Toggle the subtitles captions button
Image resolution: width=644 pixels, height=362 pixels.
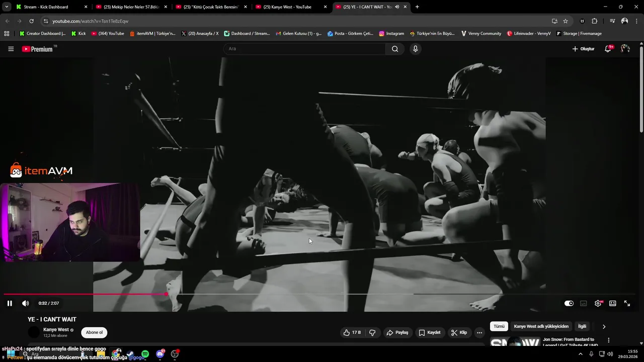click(x=584, y=303)
